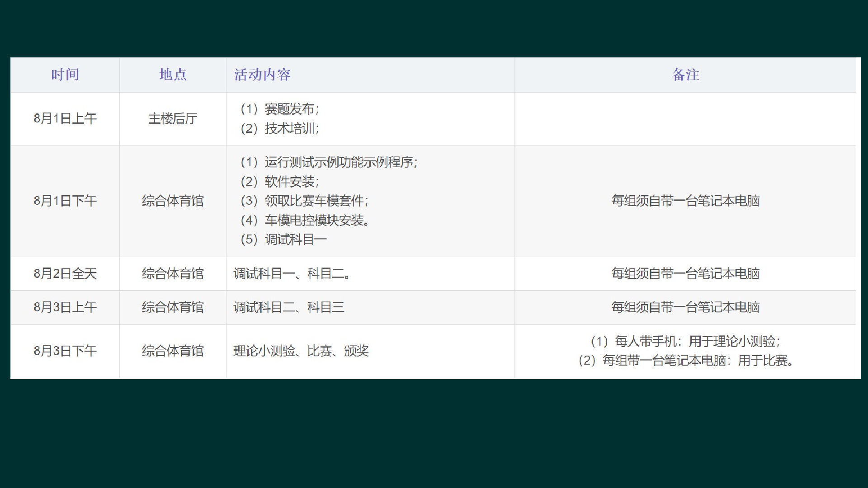Click the 时间 column header
868x488 pixels.
65,75
